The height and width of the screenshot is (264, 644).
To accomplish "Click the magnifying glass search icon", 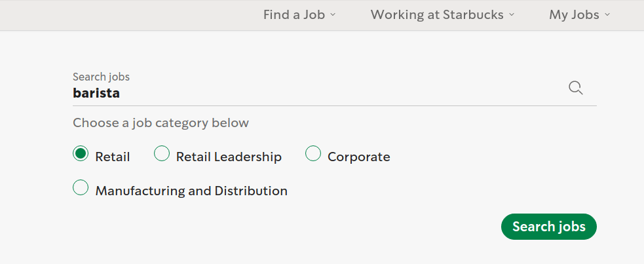I will pyautogui.click(x=575, y=88).
